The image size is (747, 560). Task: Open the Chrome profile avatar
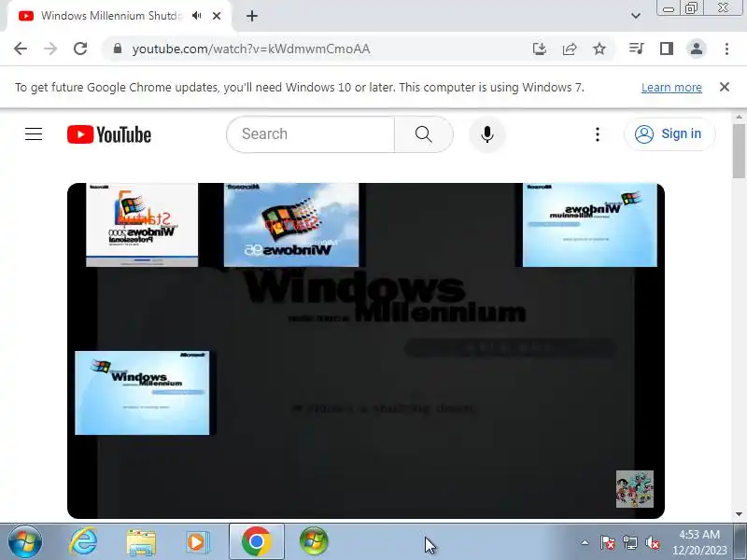tap(696, 49)
